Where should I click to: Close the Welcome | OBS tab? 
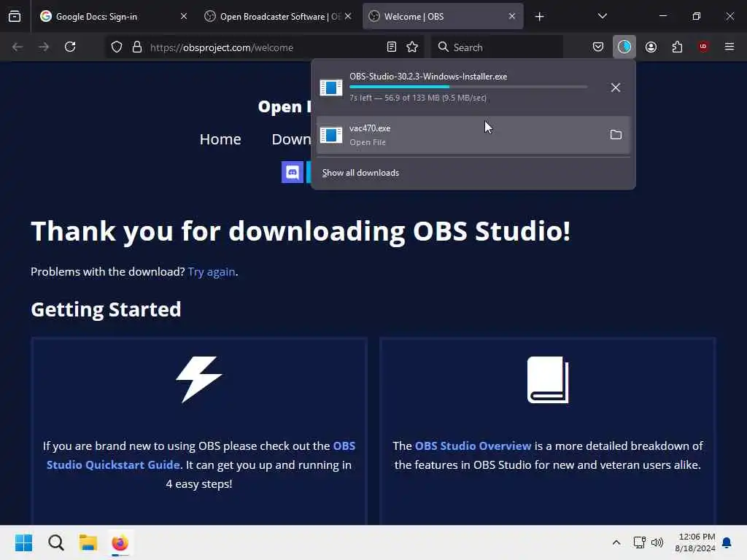coord(511,16)
